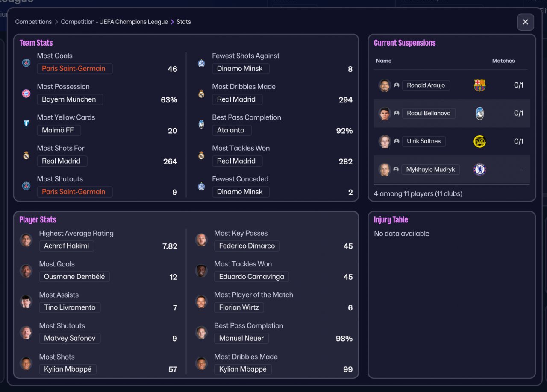Select the Stats breadcrumb
The height and width of the screenshot is (392, 547).
click(184, 22)
